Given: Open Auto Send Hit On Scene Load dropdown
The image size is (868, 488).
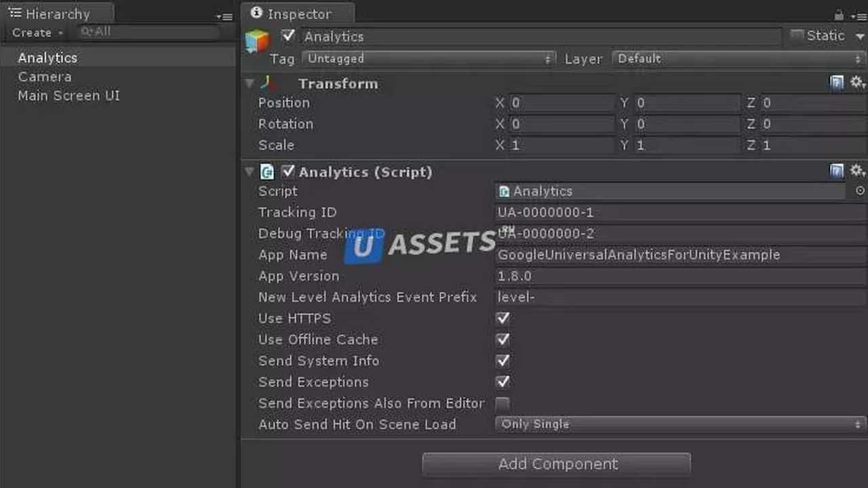Looking at the screenshot, I should coord(681,424).
